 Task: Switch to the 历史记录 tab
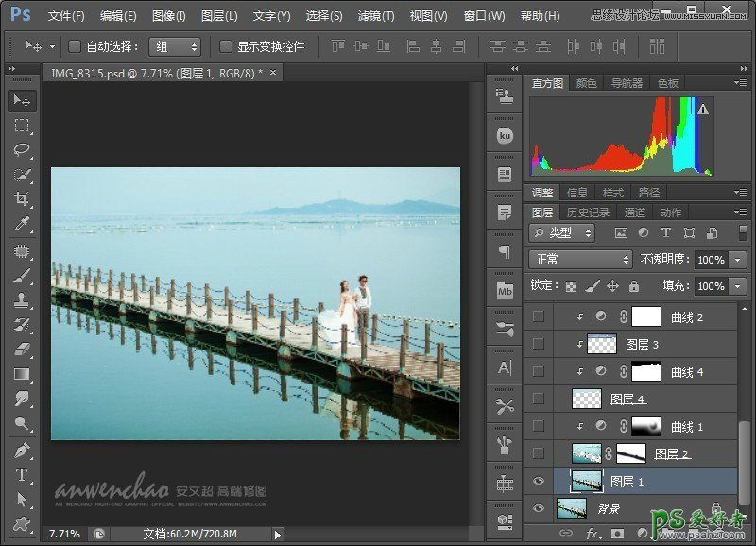(x=589, y=213)
